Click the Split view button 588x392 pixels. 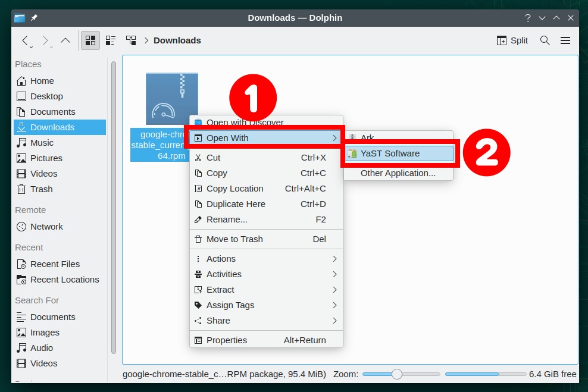coord(512,40)
